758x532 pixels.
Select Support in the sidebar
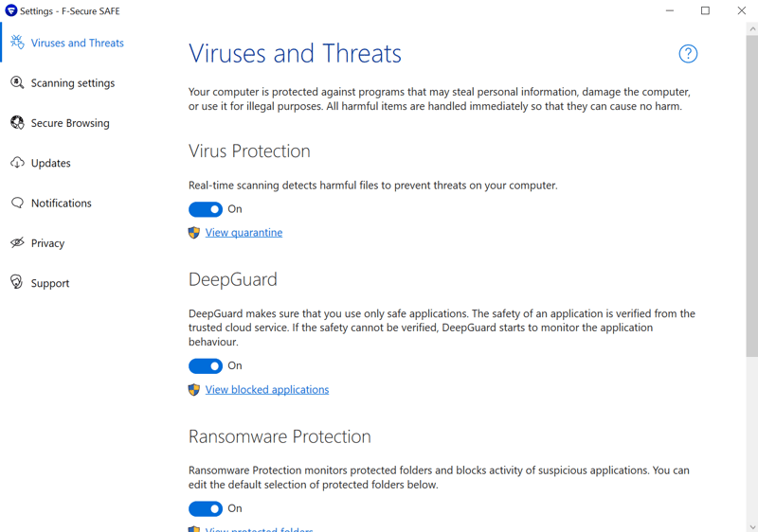pos(50,283)
